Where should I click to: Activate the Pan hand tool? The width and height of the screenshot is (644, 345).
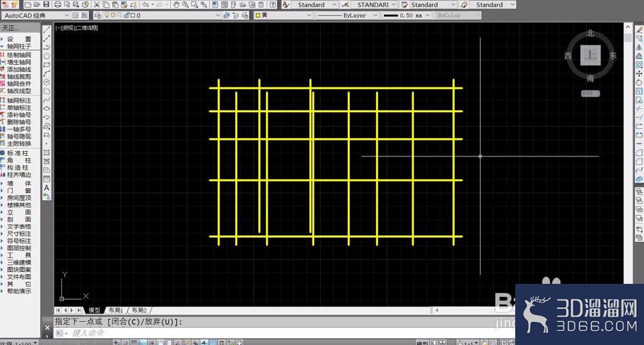[176, 5]
